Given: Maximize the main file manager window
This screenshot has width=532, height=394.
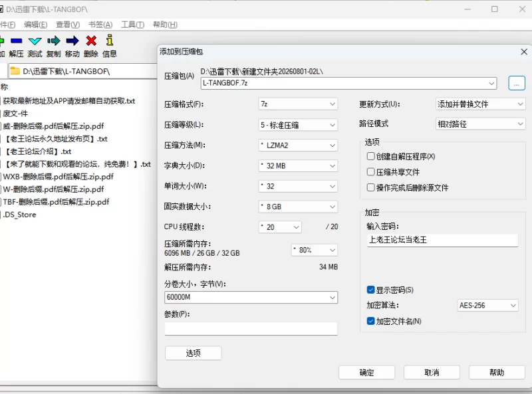Looking at the screenshot, I should (495, 9).
